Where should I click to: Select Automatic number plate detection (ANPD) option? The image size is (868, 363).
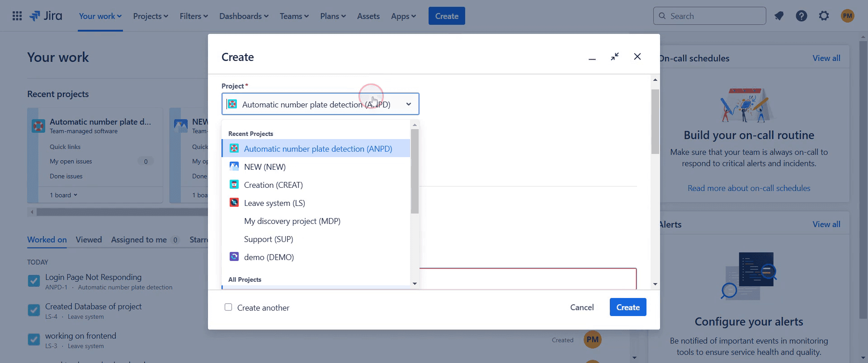pos(316,149)
